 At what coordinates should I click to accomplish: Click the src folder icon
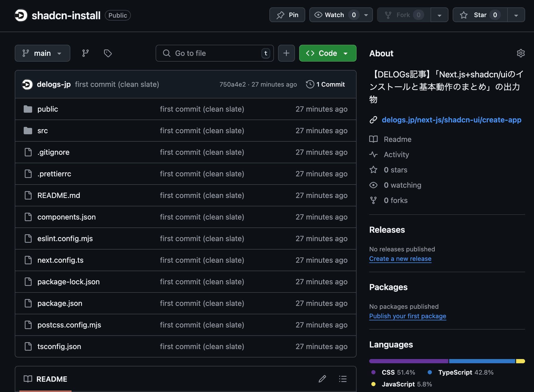pyautogui.click(x=28, y=131)
